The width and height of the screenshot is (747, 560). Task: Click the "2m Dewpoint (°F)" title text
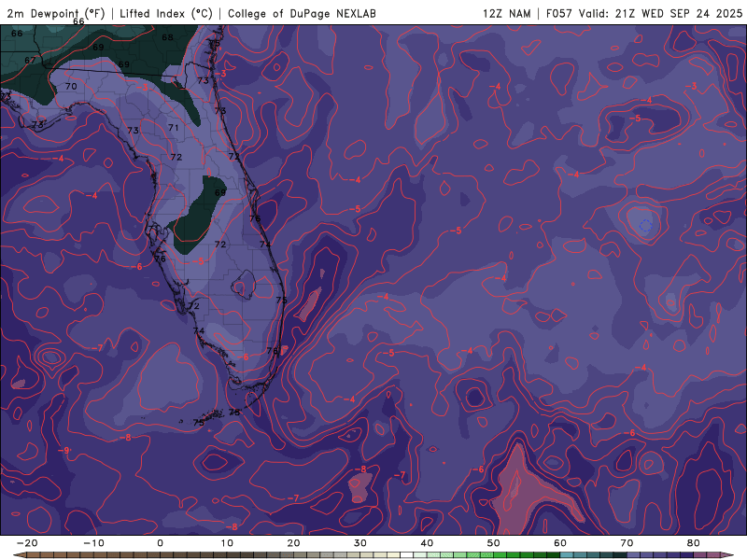pos(56,13)
